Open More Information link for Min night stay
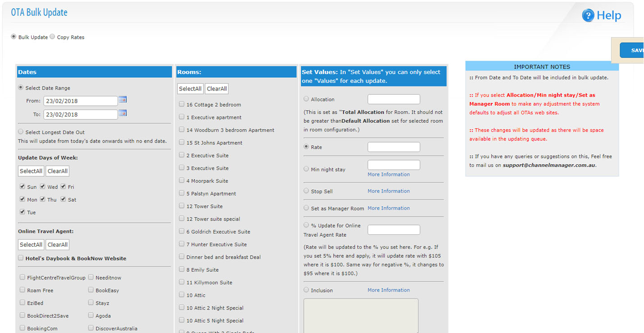 click(388, 174)
